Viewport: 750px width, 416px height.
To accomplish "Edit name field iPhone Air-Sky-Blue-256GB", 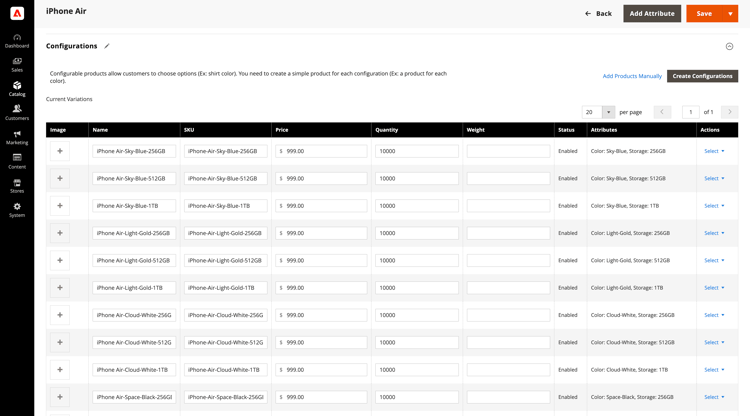I will (134, 151).
